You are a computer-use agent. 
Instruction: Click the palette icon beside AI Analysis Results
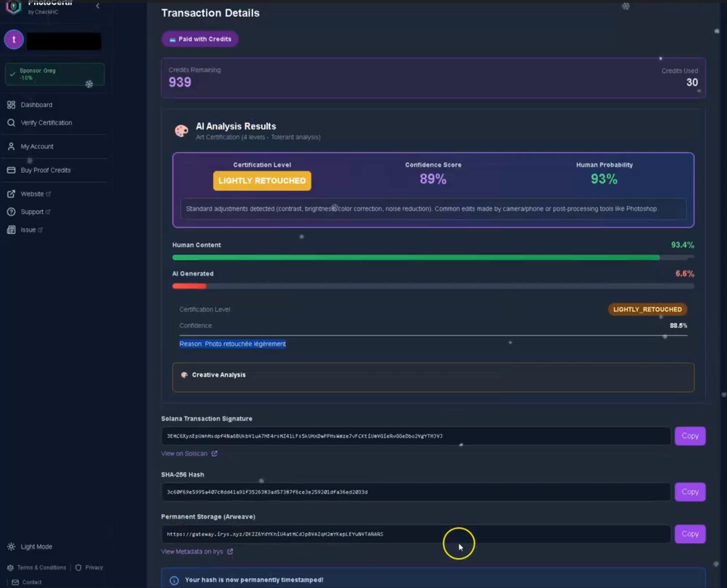(181, 130)
